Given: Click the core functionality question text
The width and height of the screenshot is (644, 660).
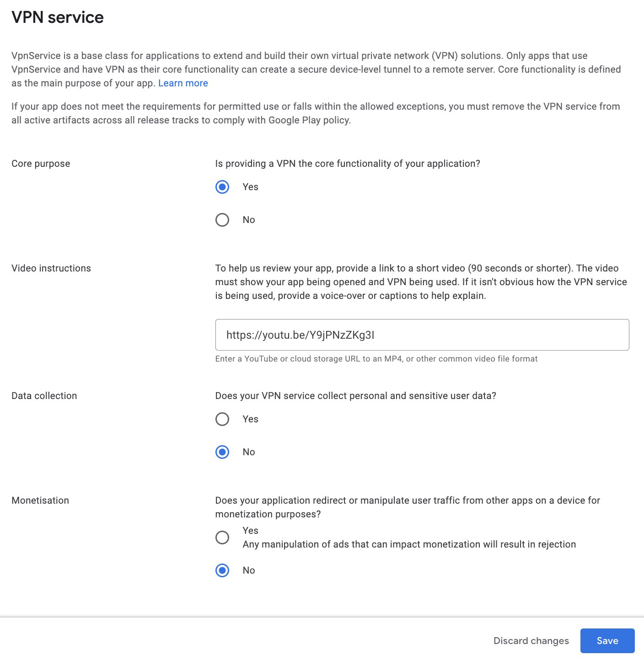Looking at the screenshot, I should click(x=348, y=164).
